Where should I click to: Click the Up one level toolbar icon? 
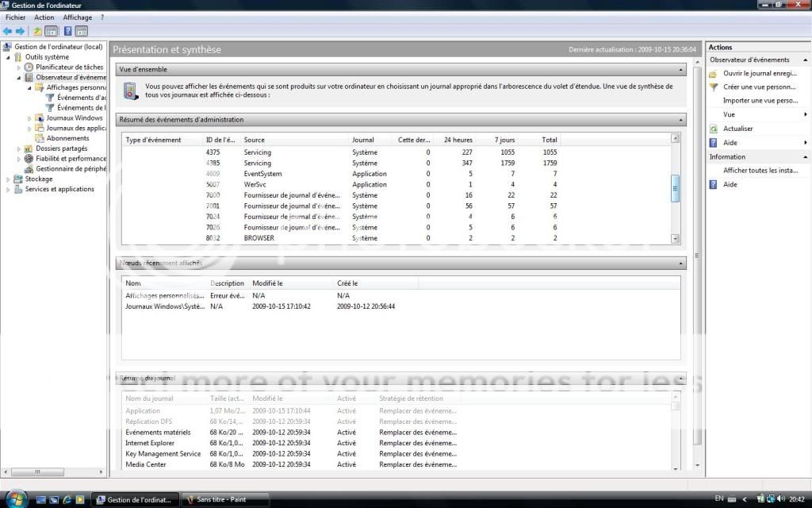pyautogui.click(x=37, y=32)
